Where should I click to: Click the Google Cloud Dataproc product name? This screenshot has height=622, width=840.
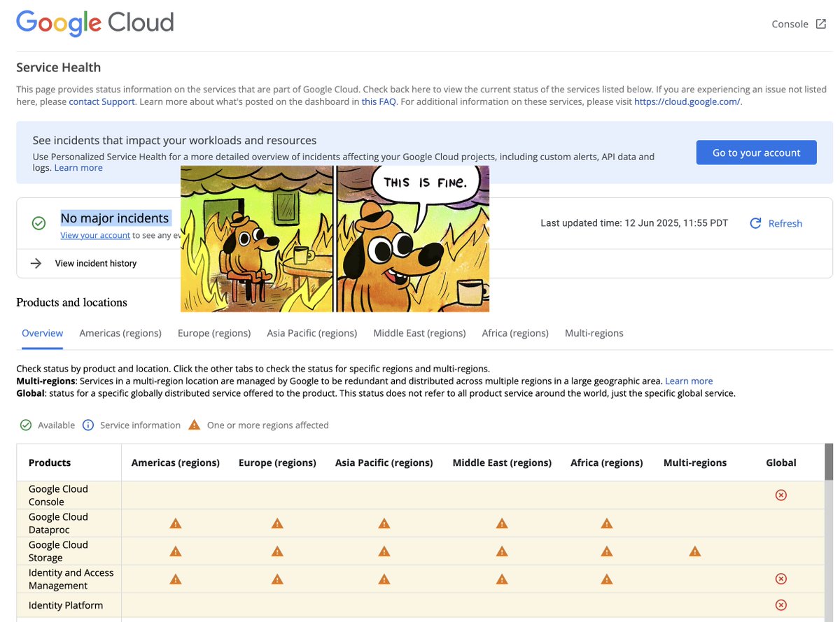[x=58, y=523]
